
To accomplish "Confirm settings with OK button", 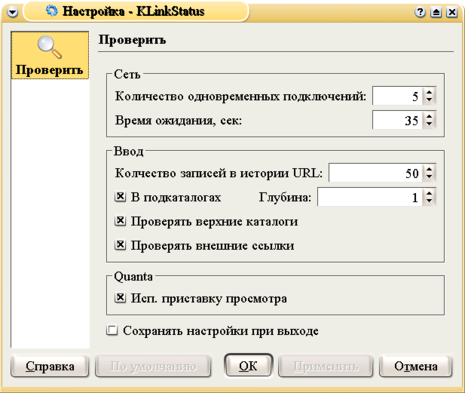I will (248, 366).
